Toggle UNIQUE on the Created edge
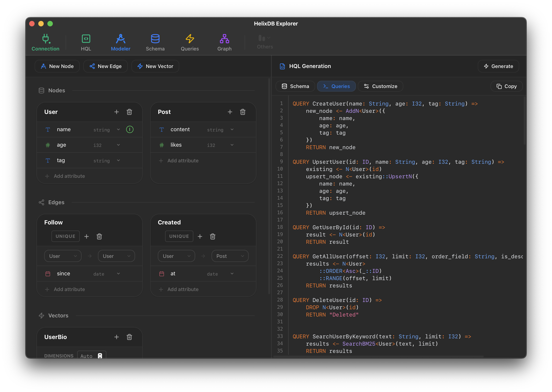552x392 pixels. 179,236
